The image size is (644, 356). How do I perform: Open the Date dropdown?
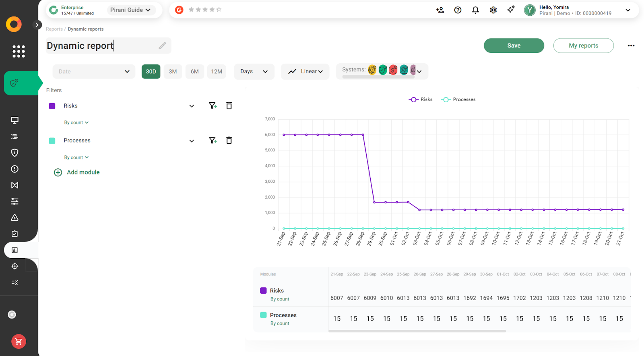(94, 71)
